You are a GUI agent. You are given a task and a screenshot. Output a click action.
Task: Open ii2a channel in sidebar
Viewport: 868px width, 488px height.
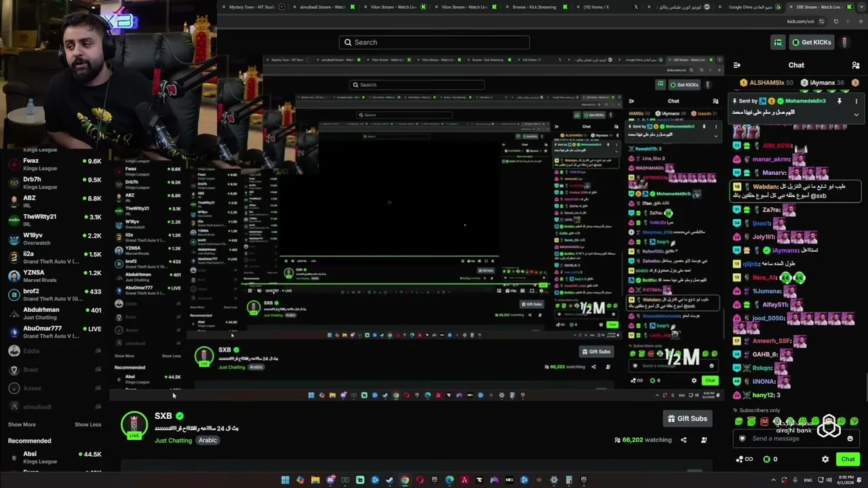tap(54, 258)
